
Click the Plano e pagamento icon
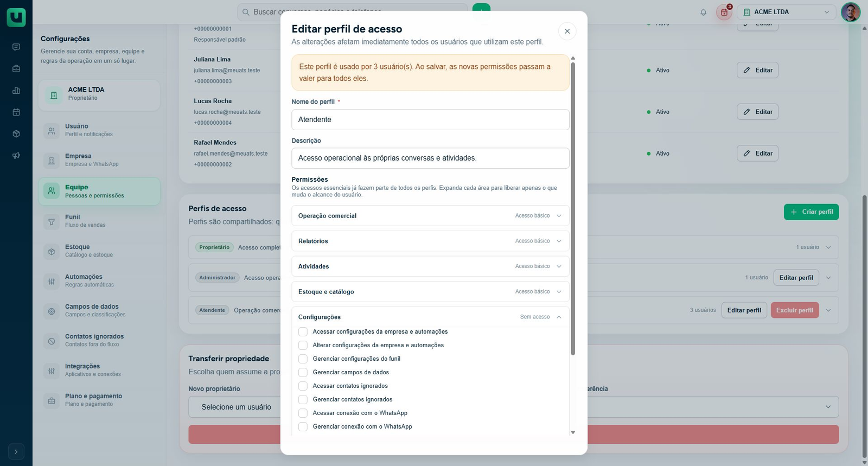[x=52, y=400]
